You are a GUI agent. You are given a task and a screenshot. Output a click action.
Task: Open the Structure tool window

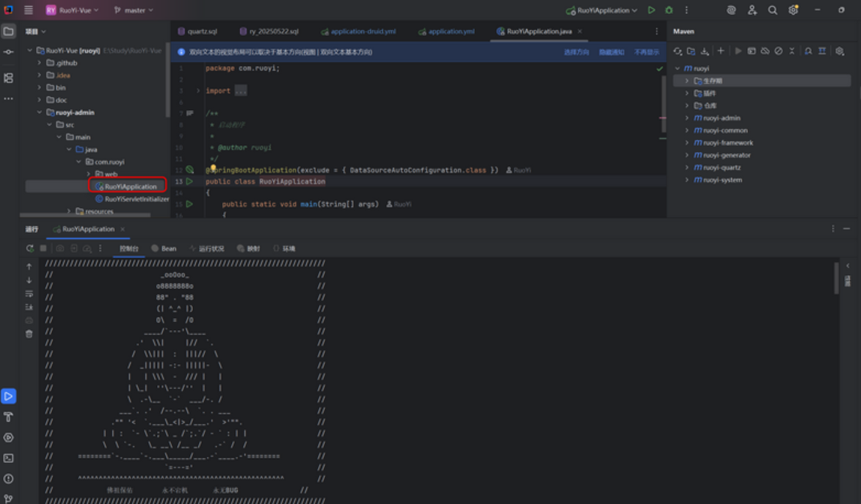[x=8, y=78]
